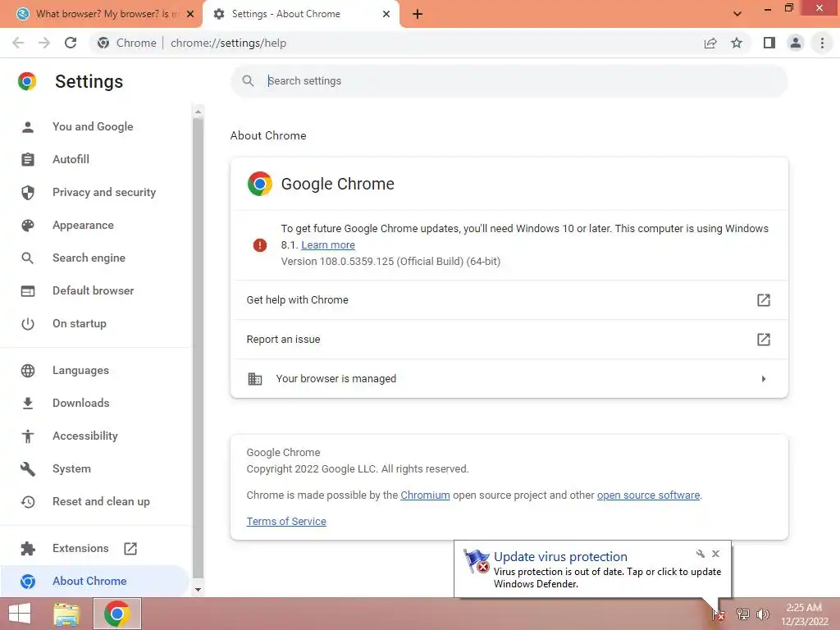The image size is (840, 630).
Task: Click the notification wrench options icon
Action: click(x=701, y=554)
